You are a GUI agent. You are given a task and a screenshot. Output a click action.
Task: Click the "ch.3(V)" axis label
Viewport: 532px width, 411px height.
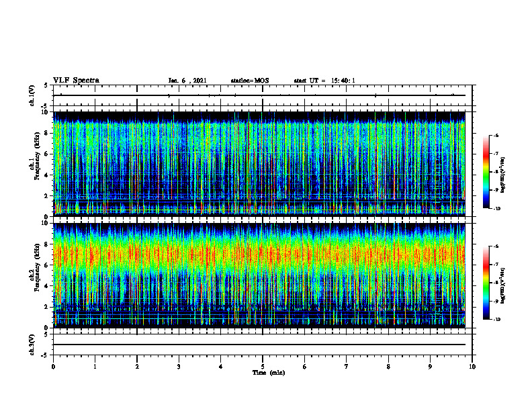32,345
